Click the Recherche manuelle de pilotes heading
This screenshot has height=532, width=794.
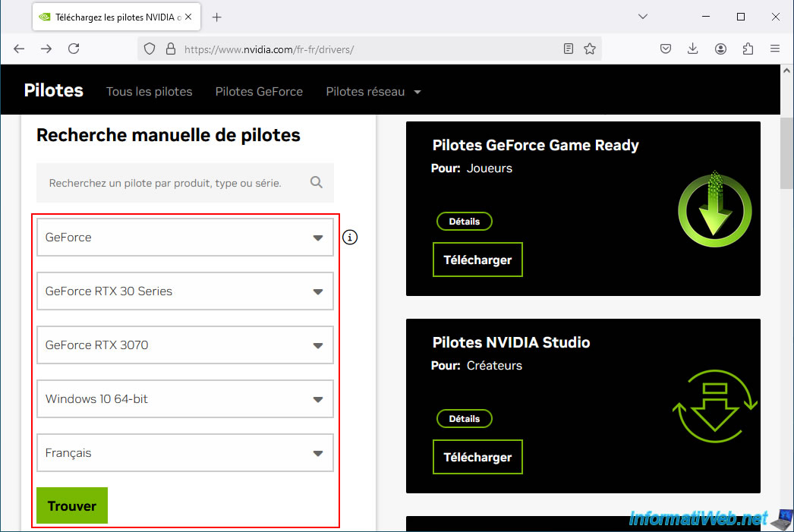coord(168,135)
